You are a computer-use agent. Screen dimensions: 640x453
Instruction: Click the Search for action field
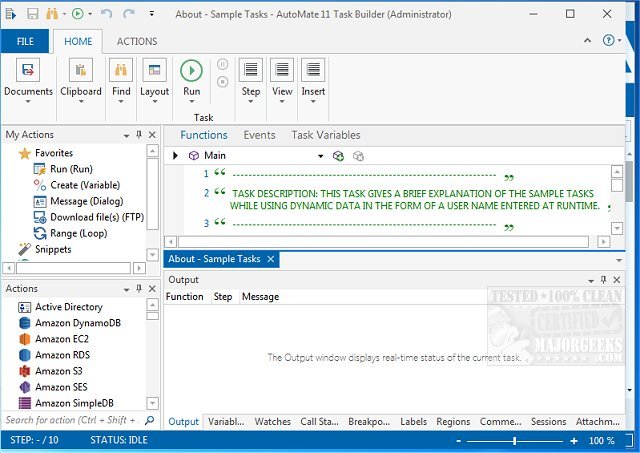tap(72, 421)
